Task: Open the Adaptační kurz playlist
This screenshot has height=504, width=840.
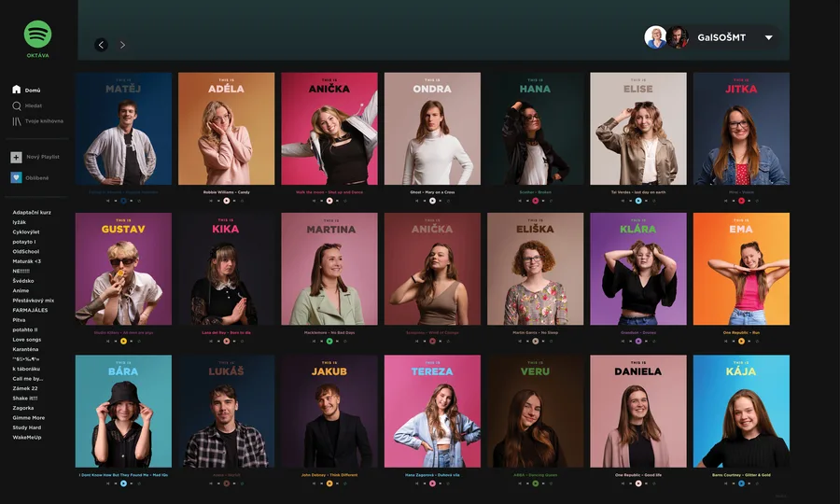Action: [x=32, y=212]
